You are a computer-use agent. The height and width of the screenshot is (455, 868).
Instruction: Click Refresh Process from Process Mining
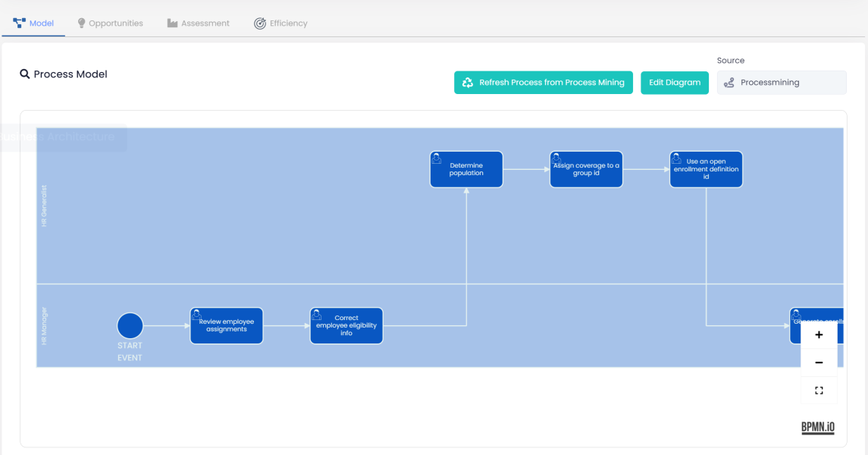544,82
